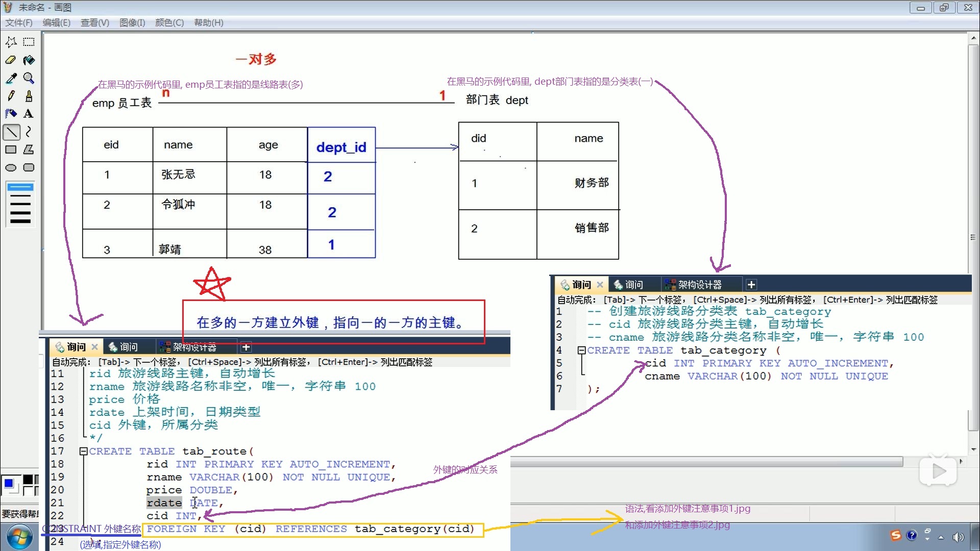The width and height of the screenshot is (980, 551).
Task: Open the 颜色(C) menu
Action: 169,22
